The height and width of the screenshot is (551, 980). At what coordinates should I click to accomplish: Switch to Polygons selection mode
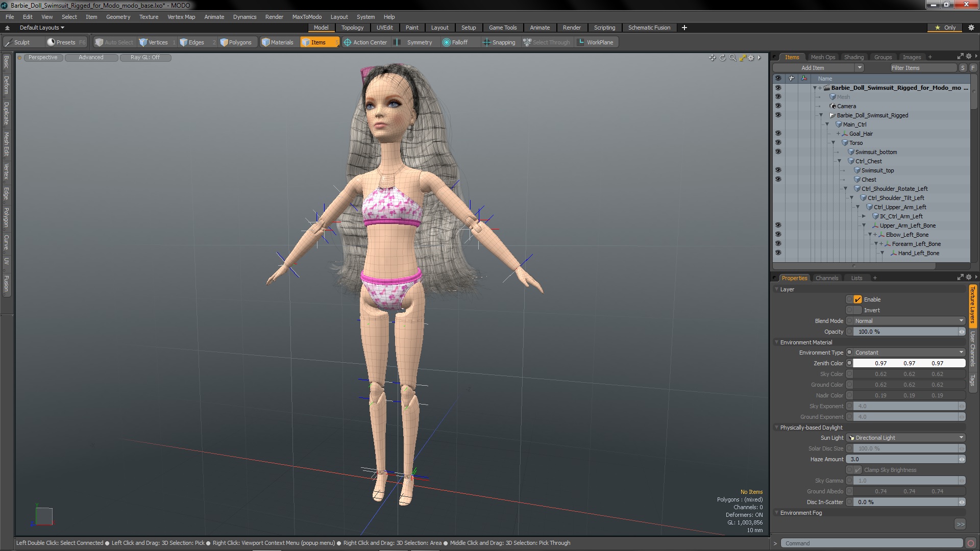point(236,42)
